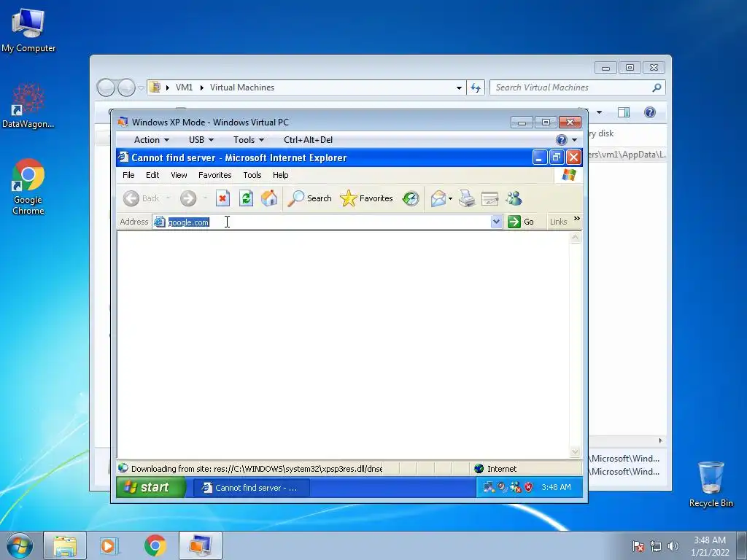Click the Stop icon in Internet Explorer toolbar

click(x=222, y=198)
